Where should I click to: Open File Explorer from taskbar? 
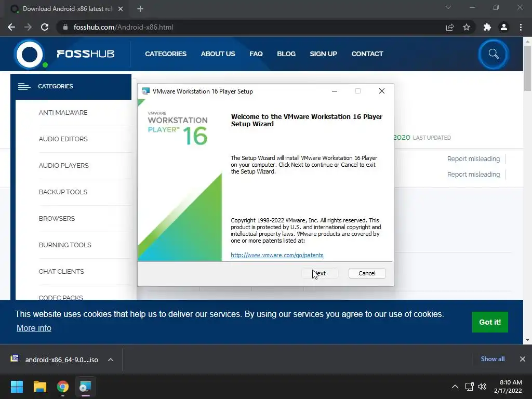(x=39, y=387)
